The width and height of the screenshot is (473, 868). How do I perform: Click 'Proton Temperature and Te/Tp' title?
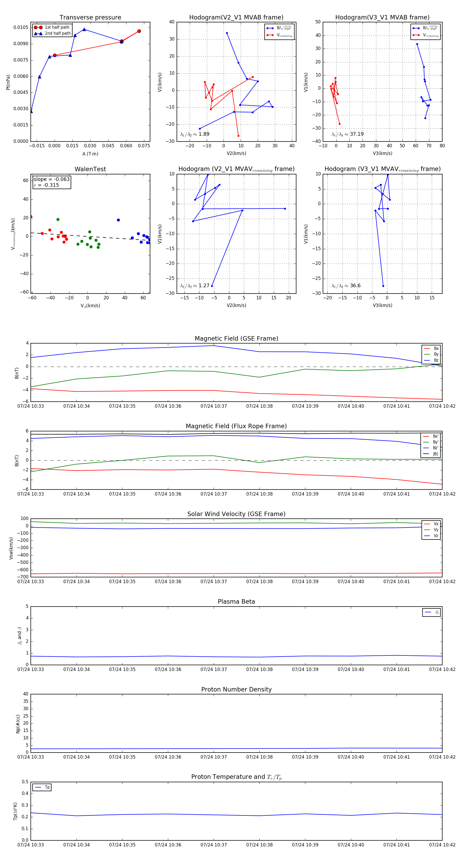[x=236, y=777]
